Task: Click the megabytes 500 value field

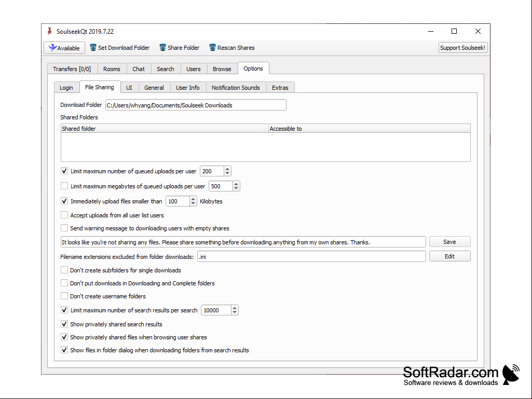Action: tap(221, 186)
